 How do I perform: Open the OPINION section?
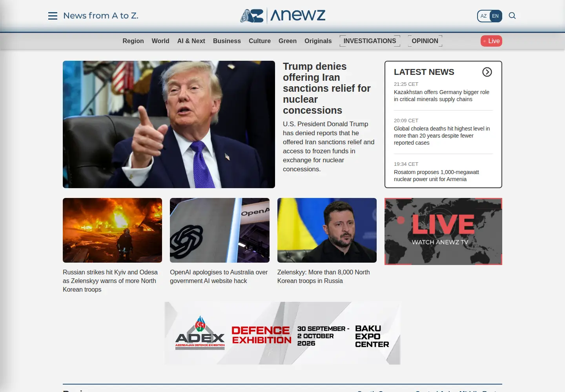click(x=425, y=41)
